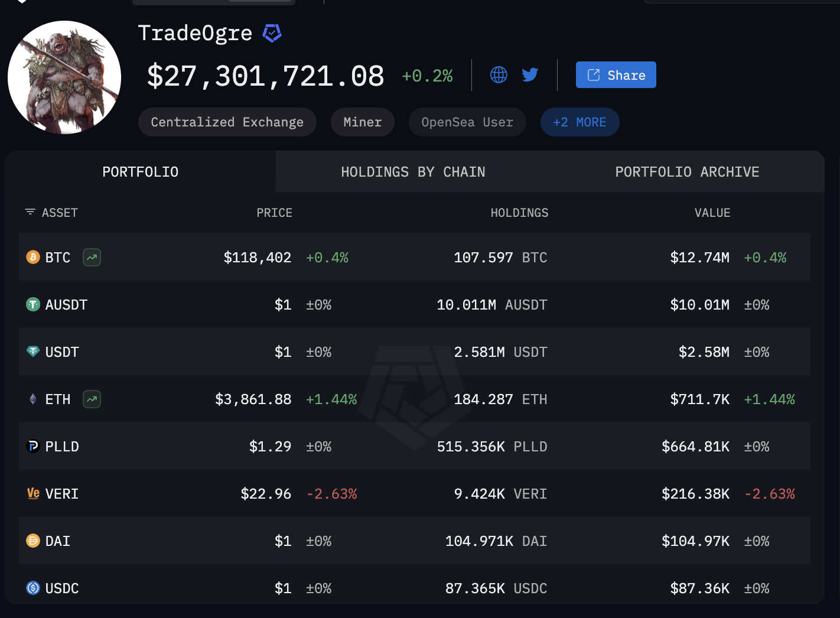The height and width of the screenshot is (618, 840).
Task: Click the $664.81K PLLD value
Action: [696, 447]
